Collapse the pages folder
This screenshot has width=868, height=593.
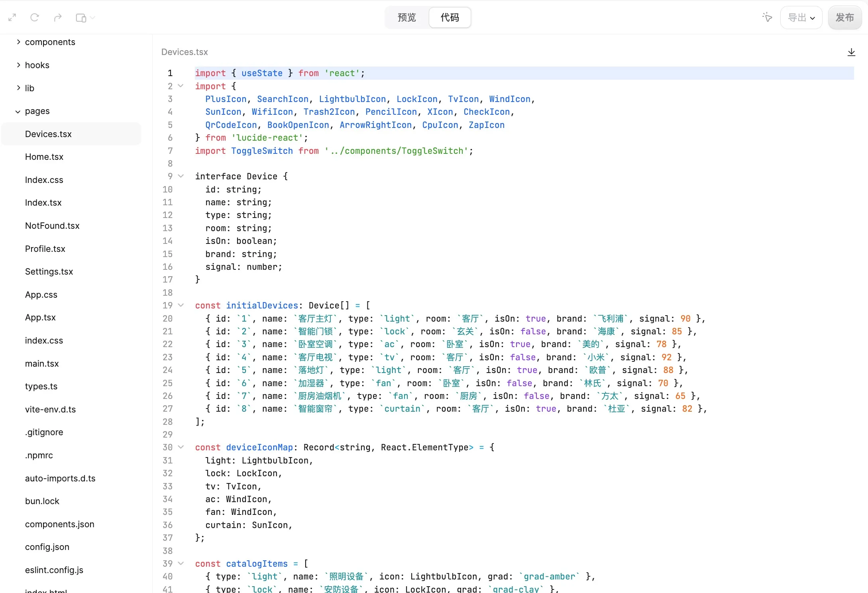pos(18,112)
